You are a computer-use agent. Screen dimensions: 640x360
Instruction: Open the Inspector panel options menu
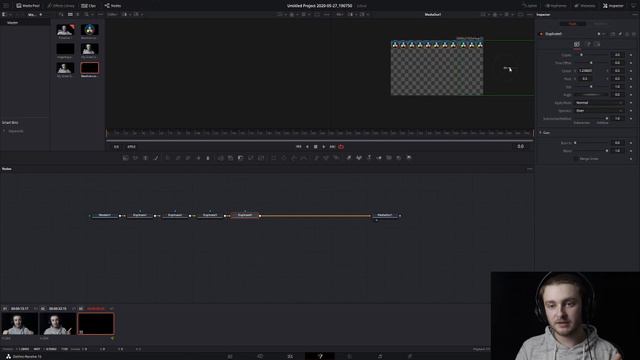pyautogui.click(x=635, y=15)
